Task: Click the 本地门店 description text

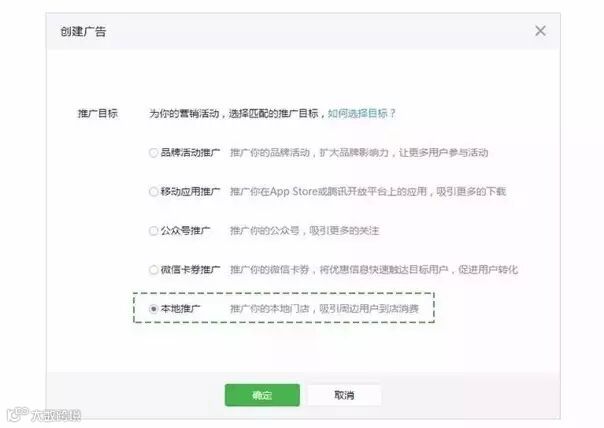Action: [x=324, y=309]
